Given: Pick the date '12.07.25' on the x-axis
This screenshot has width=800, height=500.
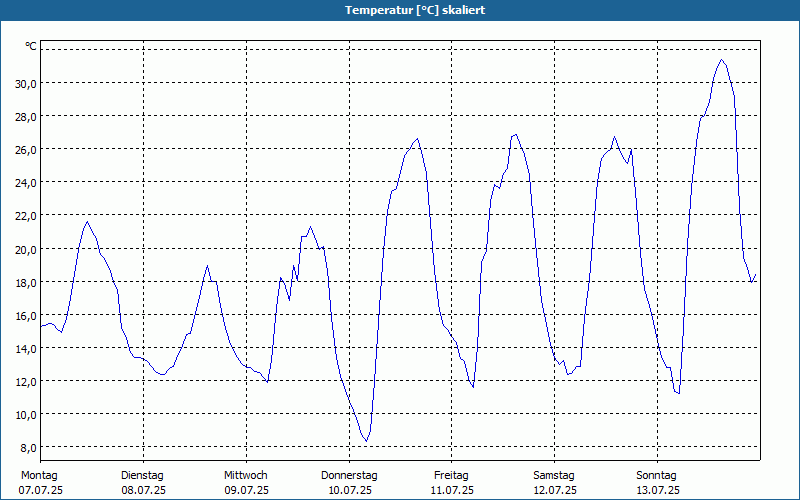Looking at the screenshot, I should click(x=555, y=491).
